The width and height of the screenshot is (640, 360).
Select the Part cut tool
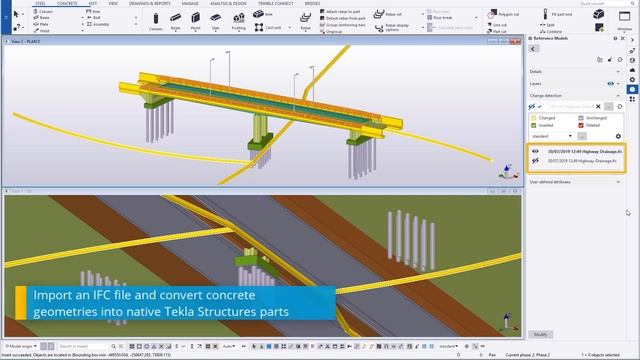(x=497, y=31)
